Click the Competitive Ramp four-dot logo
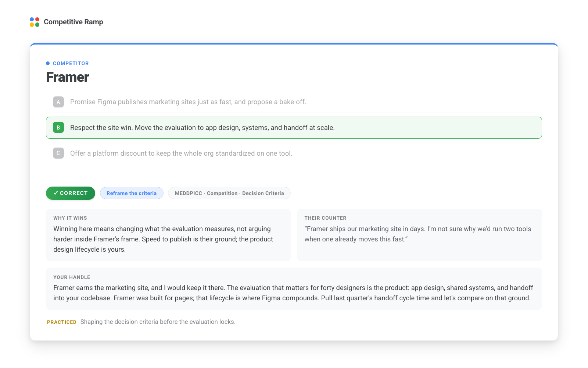 pyautogui.click(x=35, y=22)
